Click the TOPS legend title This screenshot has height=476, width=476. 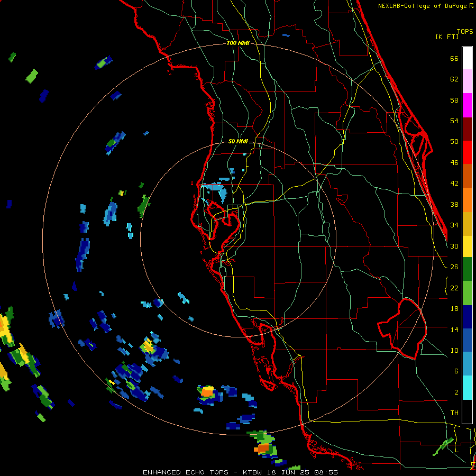point(465,31)
